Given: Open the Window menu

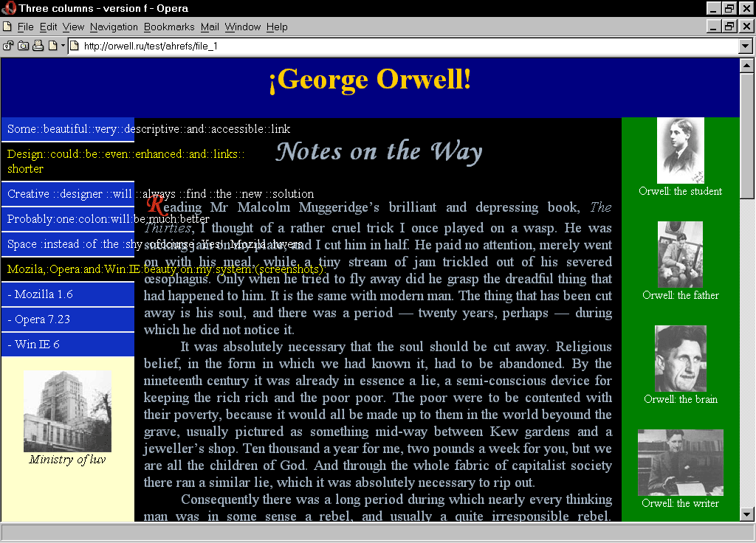Looking at the screenshot, I should tap(242, 27).
